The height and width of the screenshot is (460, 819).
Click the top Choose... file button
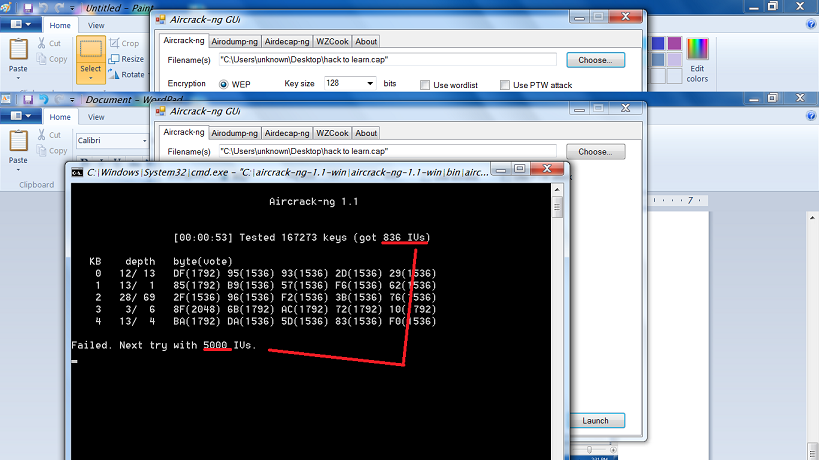595,60
